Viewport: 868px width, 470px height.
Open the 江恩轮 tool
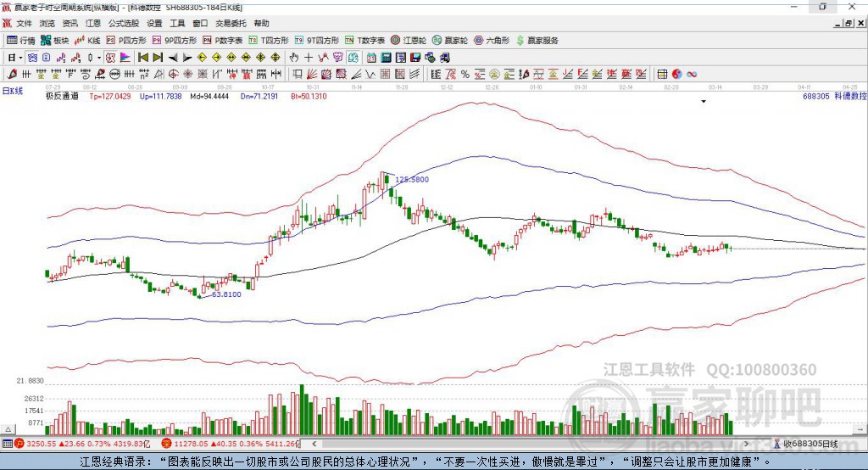[409, 41]
